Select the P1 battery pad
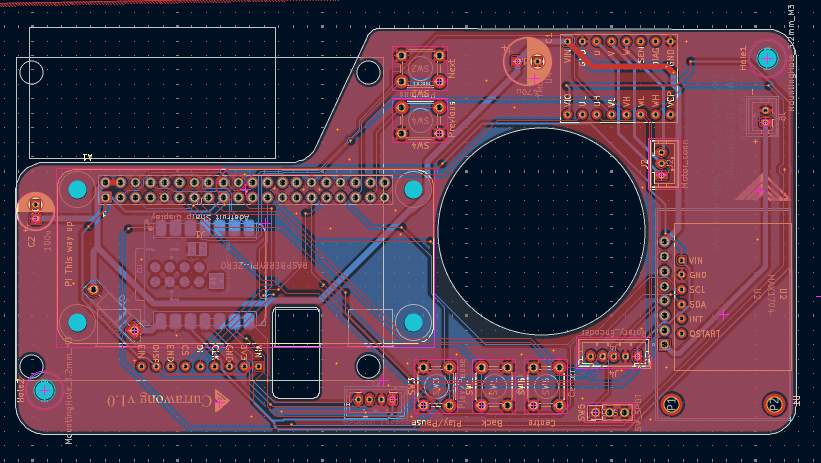 click(x=672, y=404)
